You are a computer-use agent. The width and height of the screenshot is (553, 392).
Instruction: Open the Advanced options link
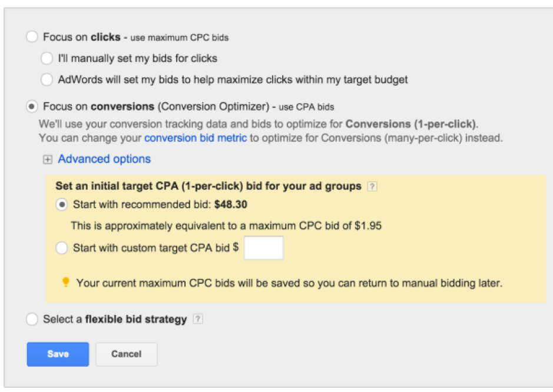coord(104,159)
